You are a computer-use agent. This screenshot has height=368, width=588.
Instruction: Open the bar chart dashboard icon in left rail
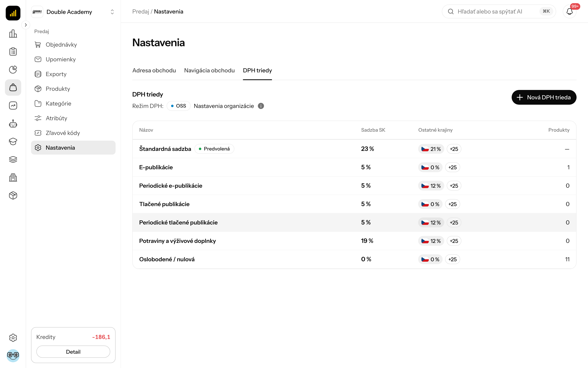click(13, 34)
